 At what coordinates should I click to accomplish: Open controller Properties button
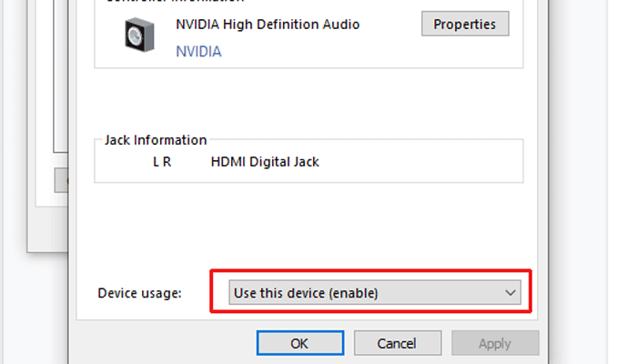click(465, 24)
